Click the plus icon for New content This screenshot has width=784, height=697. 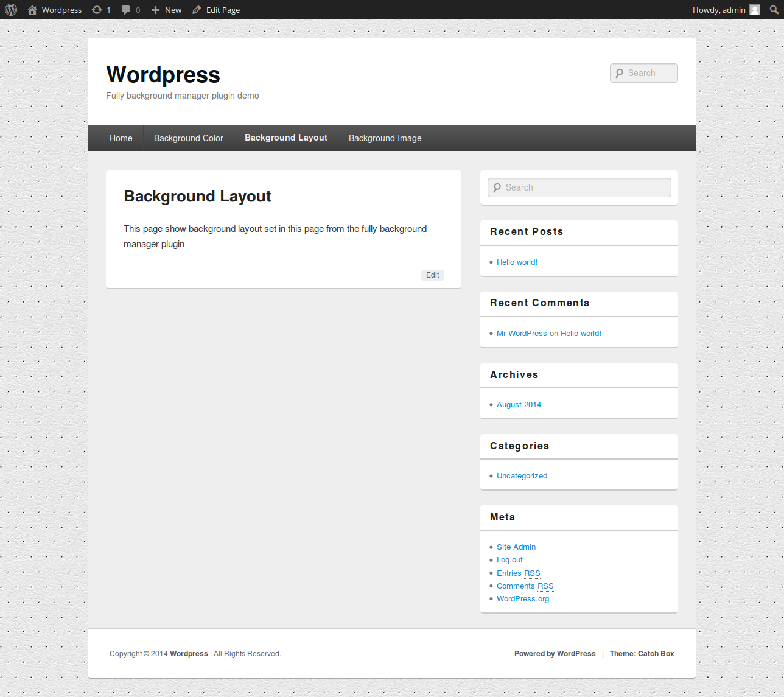[155, 10]
